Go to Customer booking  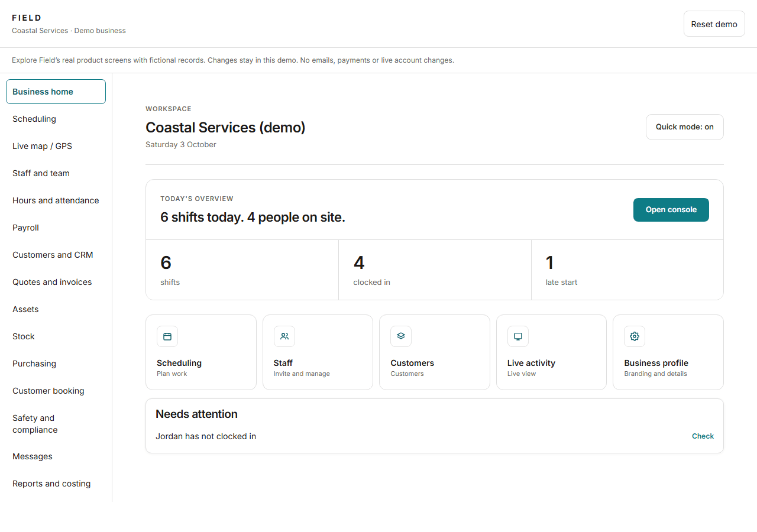(56, 391)
